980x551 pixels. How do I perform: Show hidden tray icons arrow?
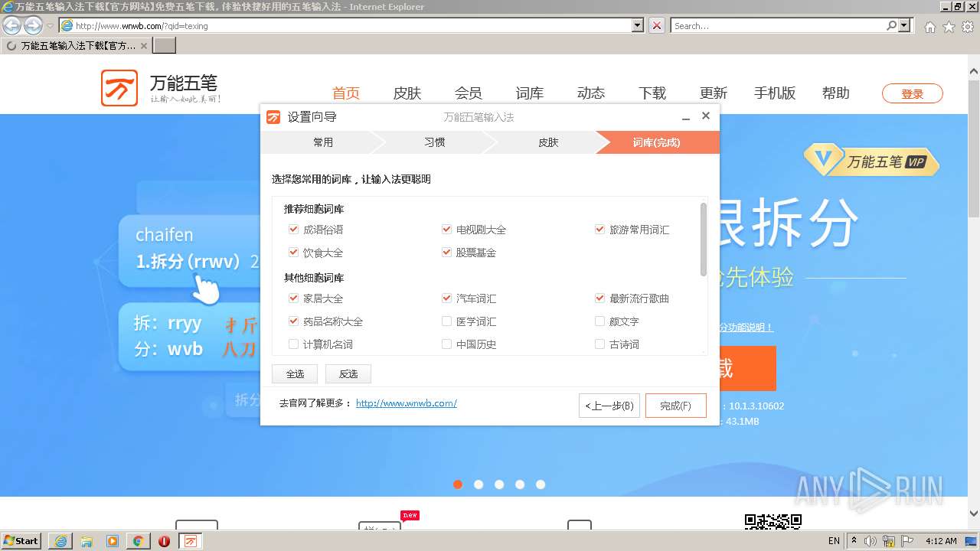pos(854,541)
